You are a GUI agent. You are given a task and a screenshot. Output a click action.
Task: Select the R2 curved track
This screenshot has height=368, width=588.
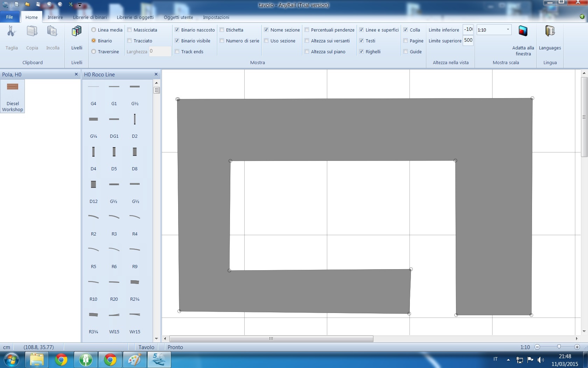click(93, 224)
